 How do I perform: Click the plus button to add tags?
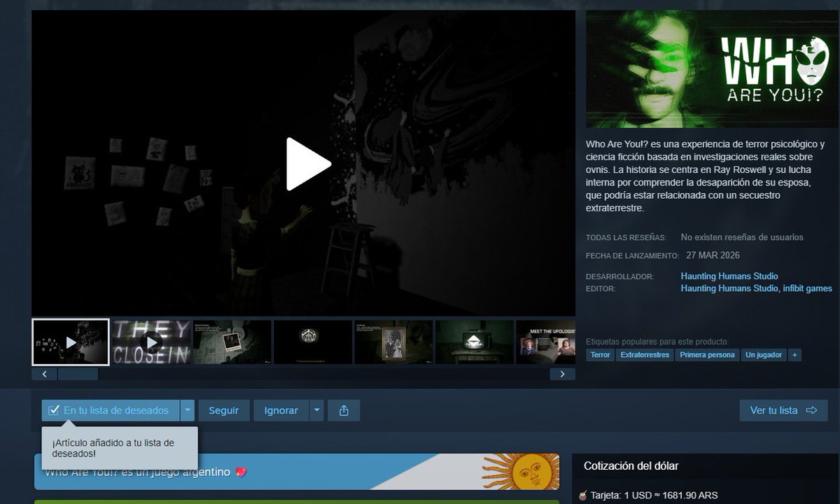click(794, 355)
